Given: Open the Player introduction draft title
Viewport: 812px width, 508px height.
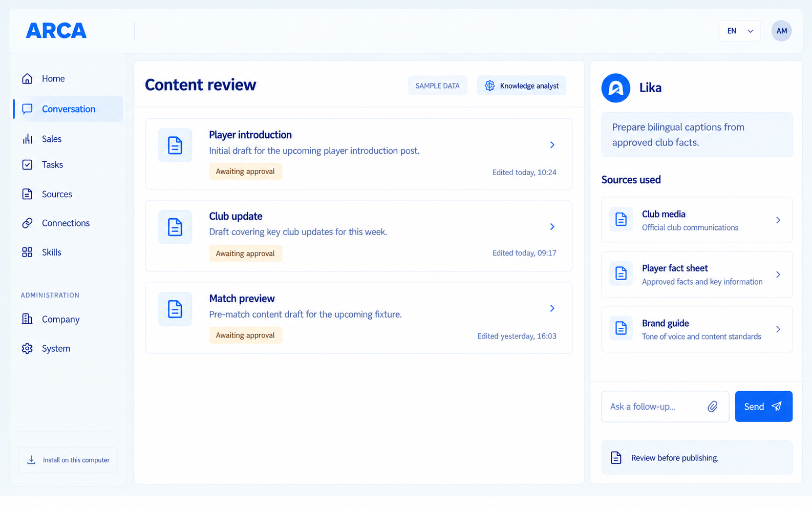Looking at the screenshot, I should click(250, 135).
